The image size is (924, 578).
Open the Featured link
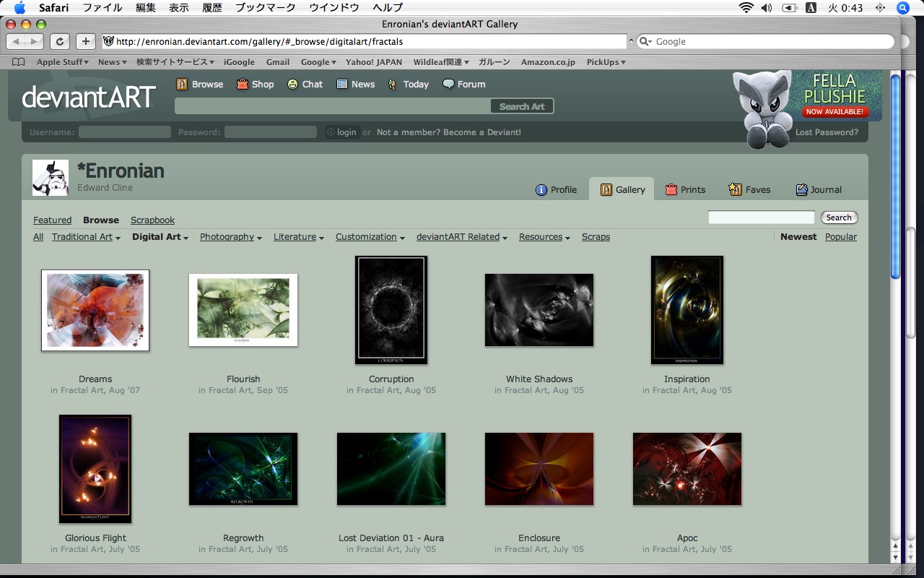point(52,220)
